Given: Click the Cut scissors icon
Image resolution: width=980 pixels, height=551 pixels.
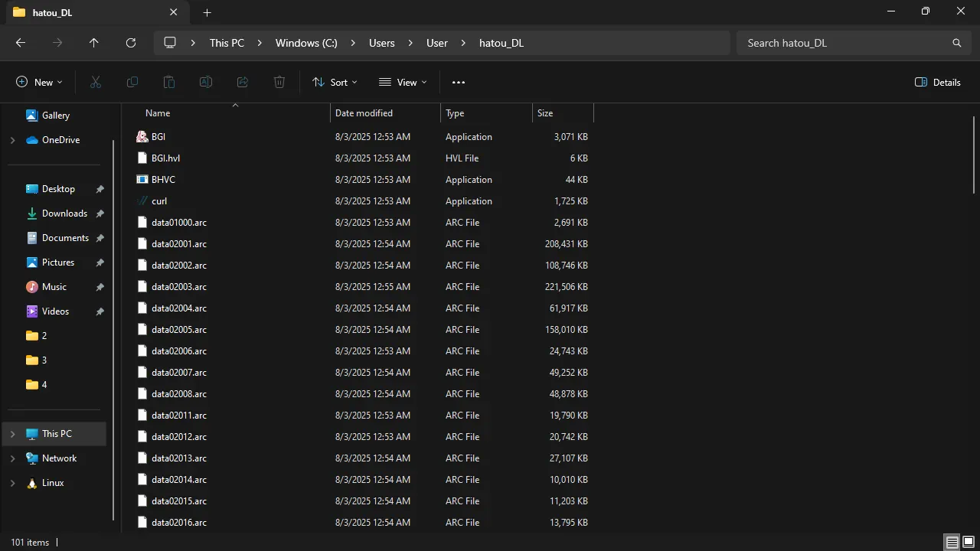Looking at the screenshot, I should 96,82.
